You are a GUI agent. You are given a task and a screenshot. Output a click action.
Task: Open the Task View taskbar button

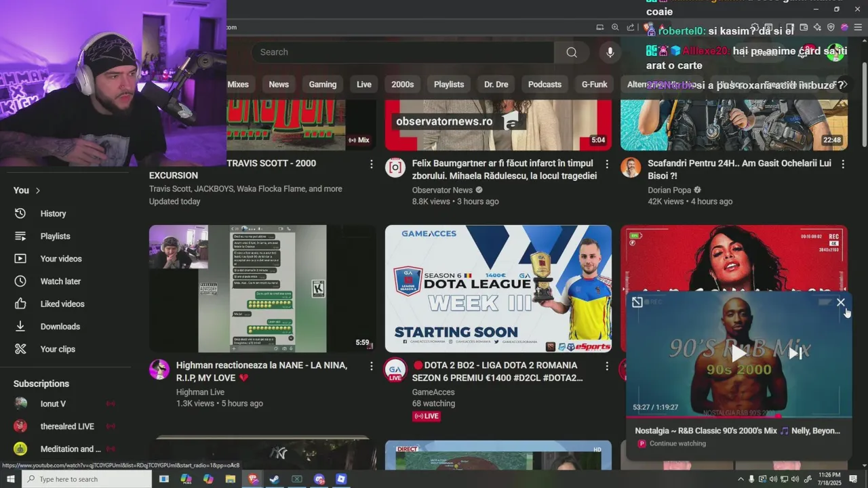163,479
